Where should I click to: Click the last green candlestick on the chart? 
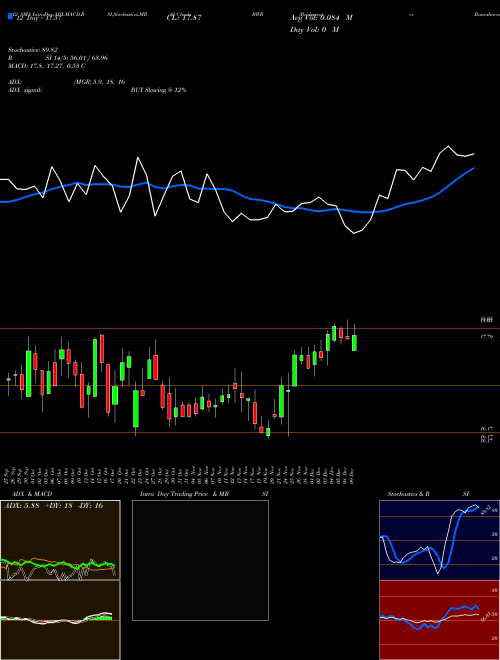coord(354,343)
